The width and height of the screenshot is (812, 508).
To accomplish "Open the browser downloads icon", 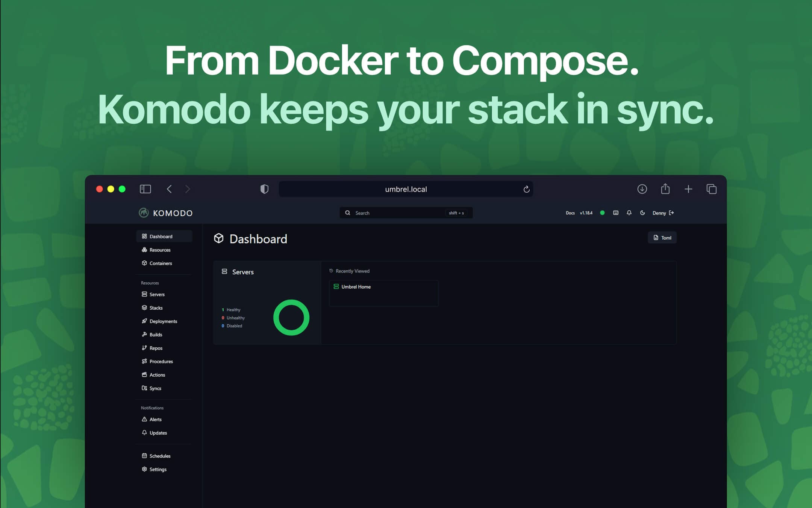I will (642, 189).
